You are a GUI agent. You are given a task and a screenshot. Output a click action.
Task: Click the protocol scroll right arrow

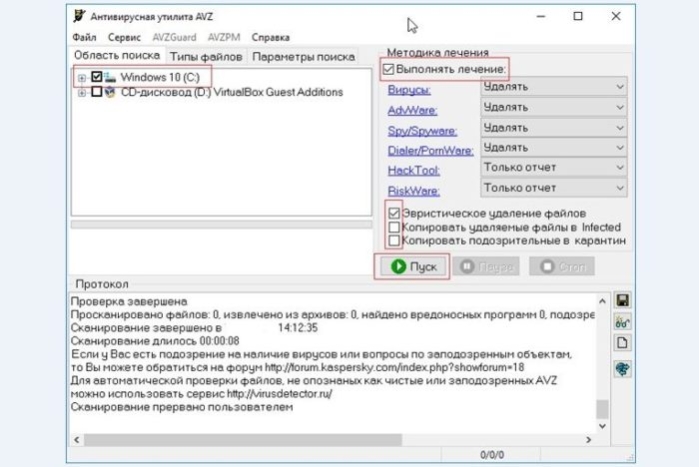tap(588, 440)
